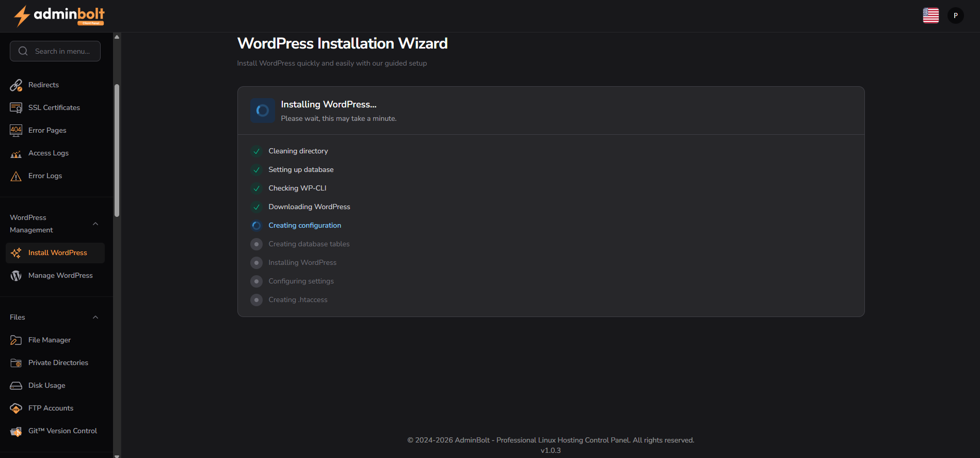This screenshot has height=458, width=980.
Task: Open Access Logs page
Action: click(x=55, y=153)
